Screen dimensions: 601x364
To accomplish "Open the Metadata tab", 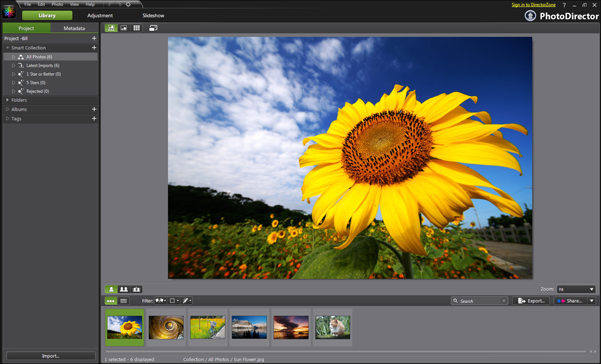I will [74, 28].
